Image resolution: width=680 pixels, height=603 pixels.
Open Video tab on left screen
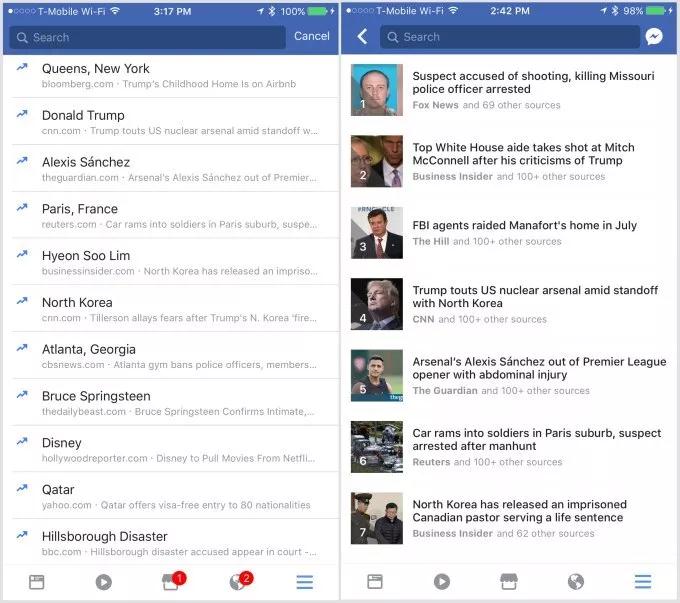pyautogui.click(x=103, y=582)
